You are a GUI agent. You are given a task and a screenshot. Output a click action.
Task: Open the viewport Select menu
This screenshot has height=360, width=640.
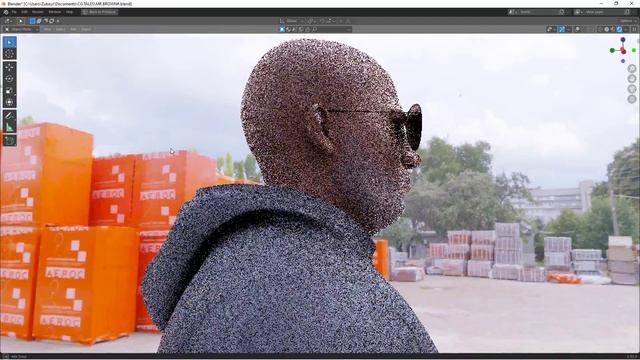click(x=60, y=29)
